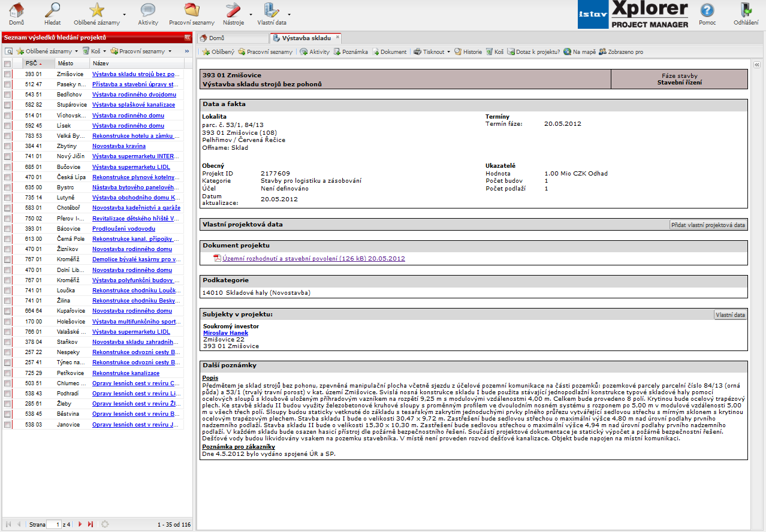Check the Lísek row checkbox
The image size is (766, 532).
point(7,126)
